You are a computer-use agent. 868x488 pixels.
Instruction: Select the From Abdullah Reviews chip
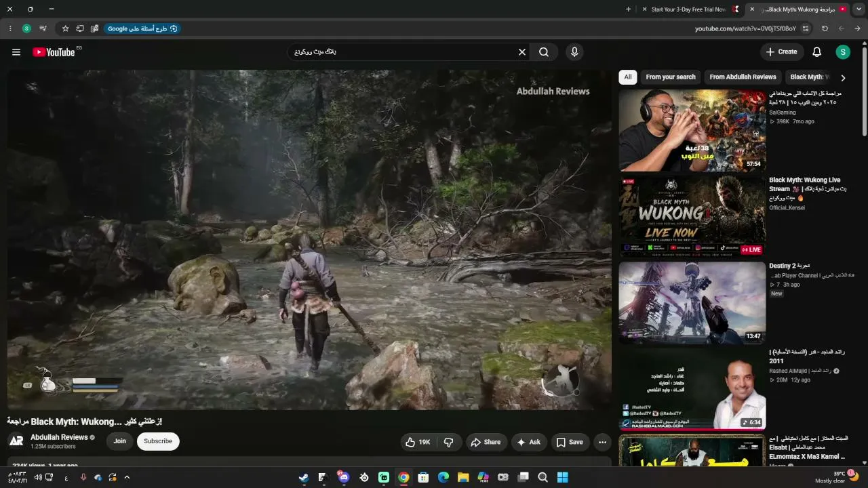point(743,77)
